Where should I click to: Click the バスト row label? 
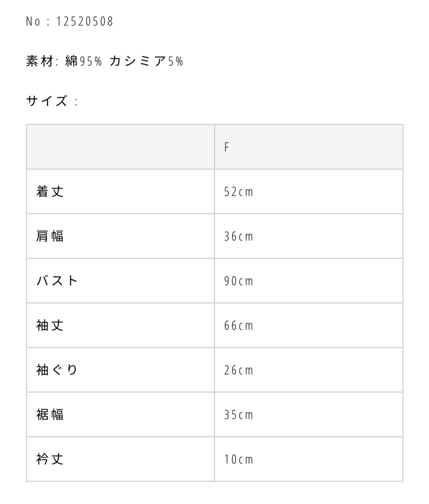57,281
